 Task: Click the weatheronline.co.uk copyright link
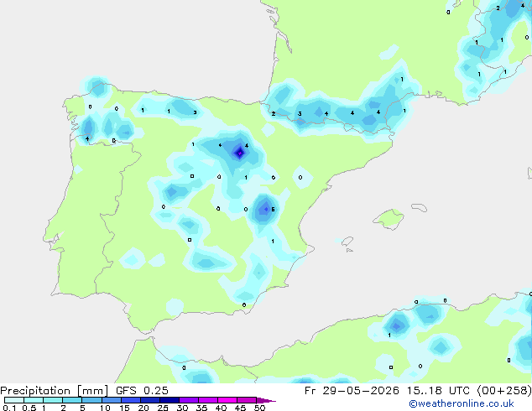point(462,403)
